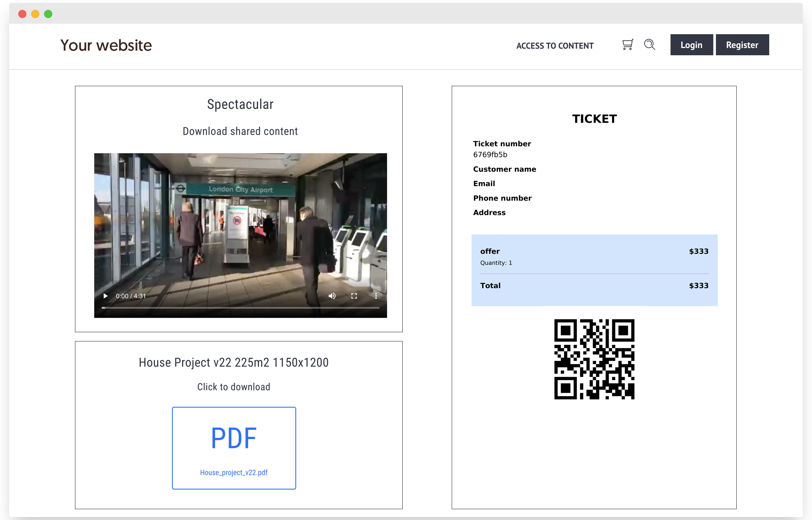Screen dimensions: 812x520
Task: Open video more options menu
Action: [x=376, y=296]
